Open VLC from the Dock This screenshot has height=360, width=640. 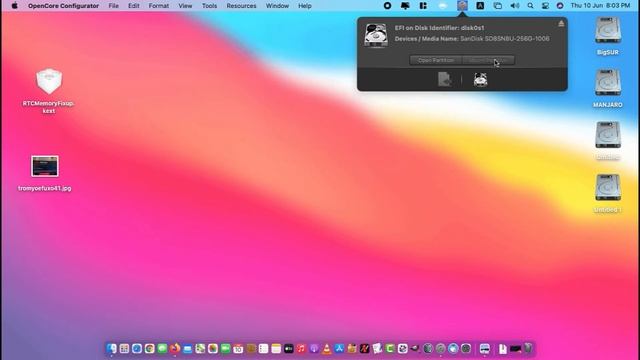point(327,348)
